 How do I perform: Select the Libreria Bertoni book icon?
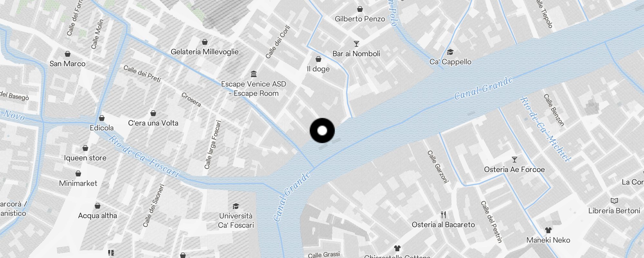click(614, 201)
